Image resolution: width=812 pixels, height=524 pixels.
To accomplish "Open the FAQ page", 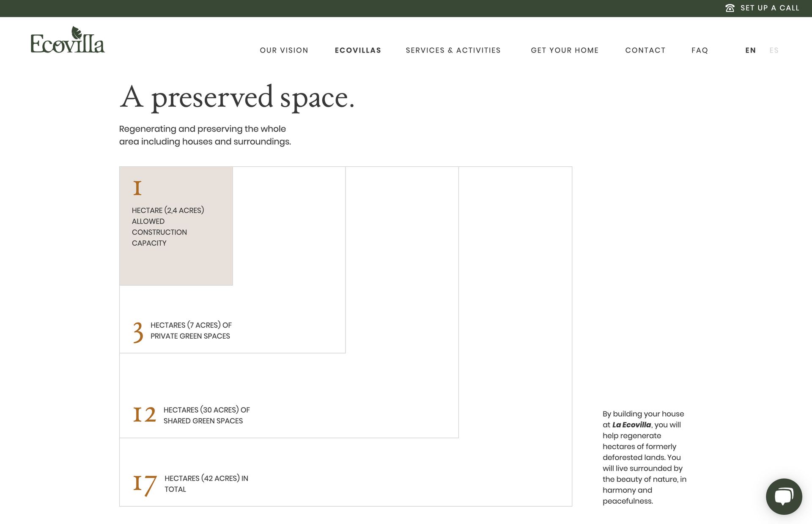I will pyautogui.click(x=700, y=50).
